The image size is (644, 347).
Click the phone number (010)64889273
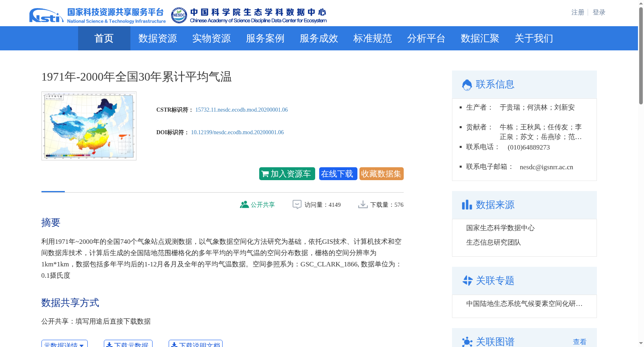click(x=528, y=147)
